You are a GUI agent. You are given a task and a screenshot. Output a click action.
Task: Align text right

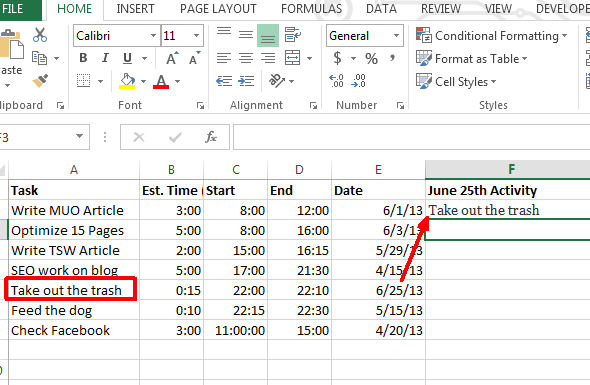(268, 58)
